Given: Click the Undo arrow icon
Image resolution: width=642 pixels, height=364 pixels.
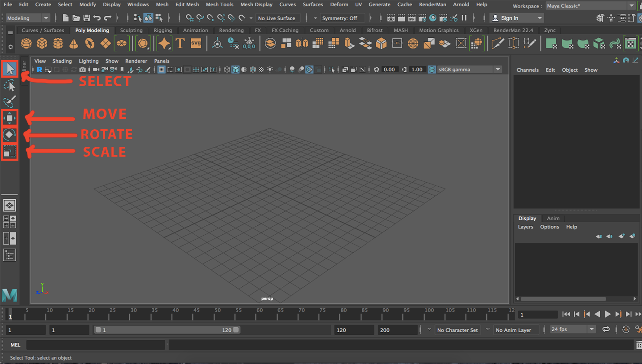Looking at the screenshot, I should [x=97, y=18].
